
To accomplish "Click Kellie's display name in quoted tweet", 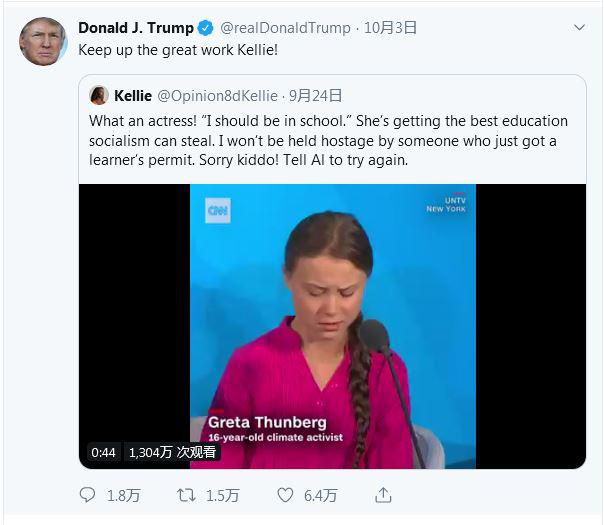I will (x=133, y=96).
